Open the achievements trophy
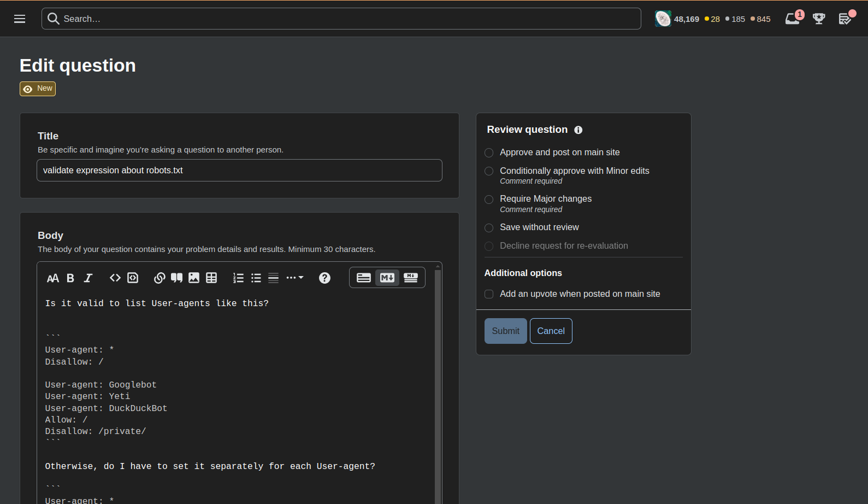The height and width of the screenshot is (504, 868). point(819,19)
